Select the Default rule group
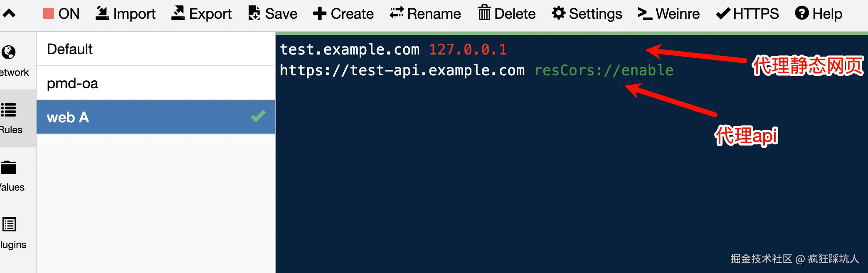This screenshot has width=868, height=273. coord(155,49)
